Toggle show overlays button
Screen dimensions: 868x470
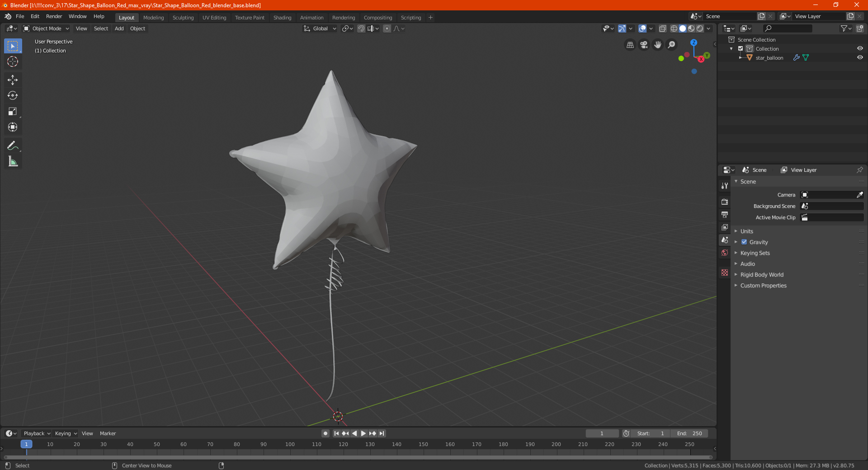click(x=642, y=28)
